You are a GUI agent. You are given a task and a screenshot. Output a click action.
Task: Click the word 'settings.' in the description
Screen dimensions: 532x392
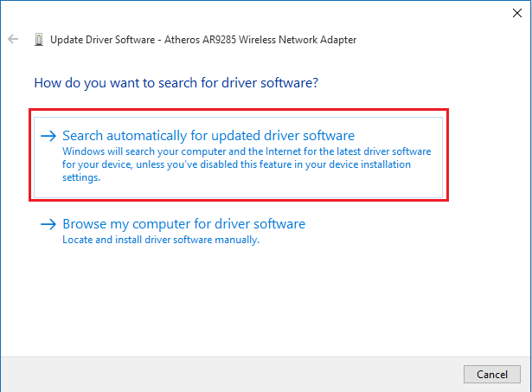(x=81, y=178)
